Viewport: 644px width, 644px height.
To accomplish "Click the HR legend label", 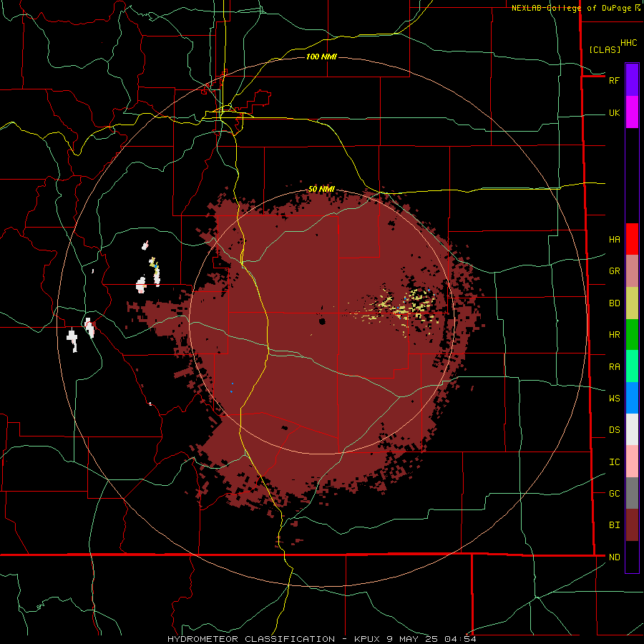I will pyautogui.click(x=614, y=335).
